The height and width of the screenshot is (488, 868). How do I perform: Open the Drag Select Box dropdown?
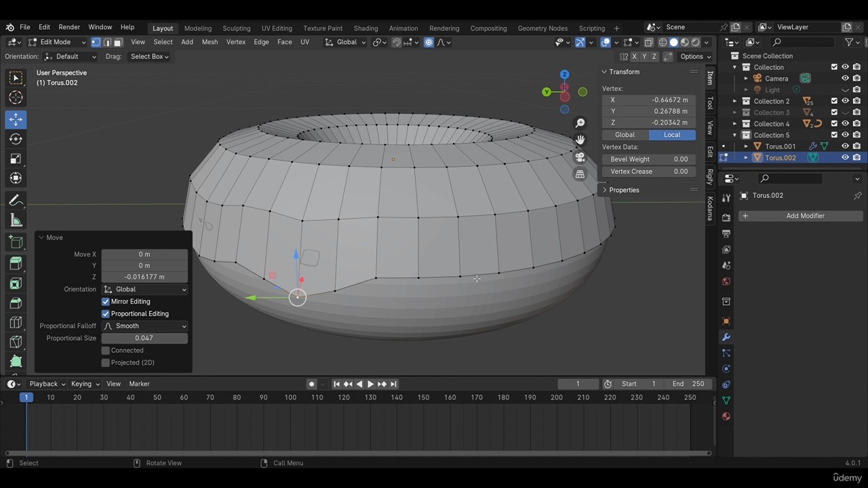tap(149, 56)
